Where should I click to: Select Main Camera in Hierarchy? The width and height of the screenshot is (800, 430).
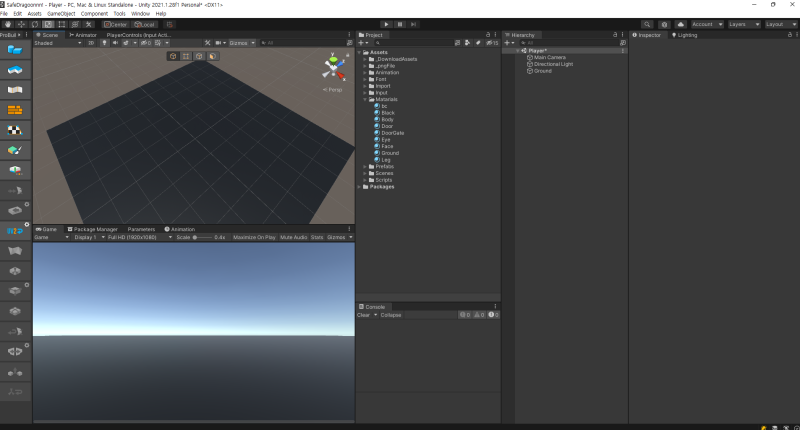tap(549, 57)
